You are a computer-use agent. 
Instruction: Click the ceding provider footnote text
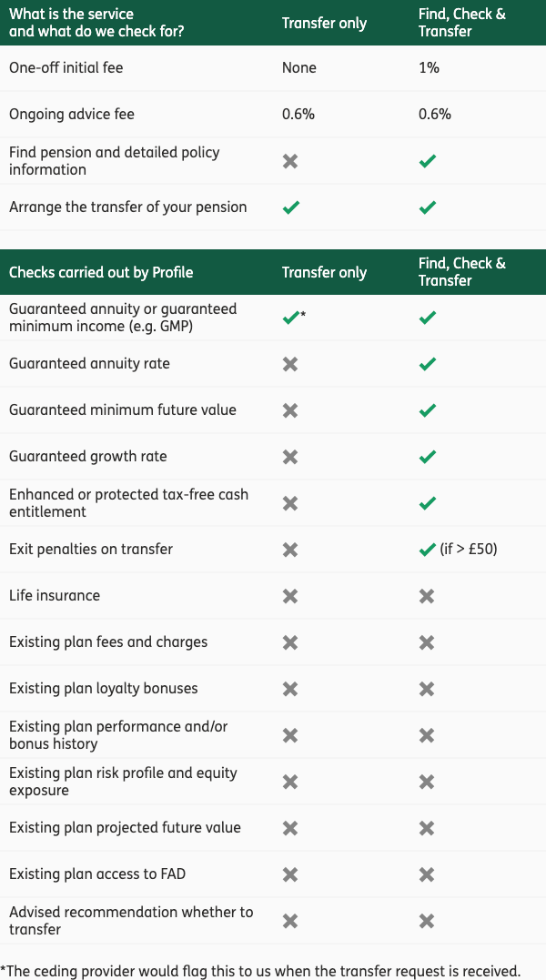click(x=260, y=971)
